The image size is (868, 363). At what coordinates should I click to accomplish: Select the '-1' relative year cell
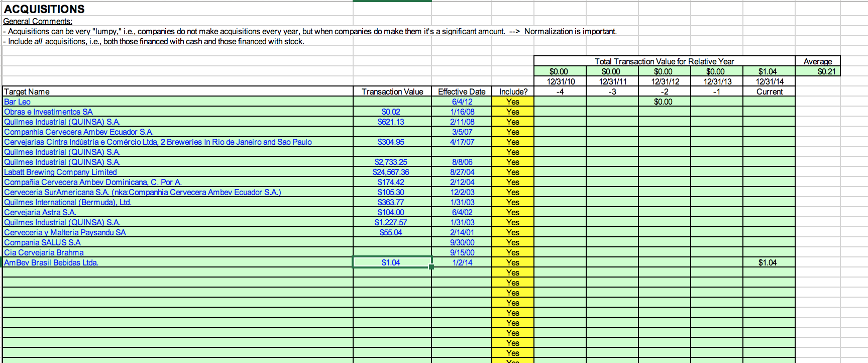717,92
